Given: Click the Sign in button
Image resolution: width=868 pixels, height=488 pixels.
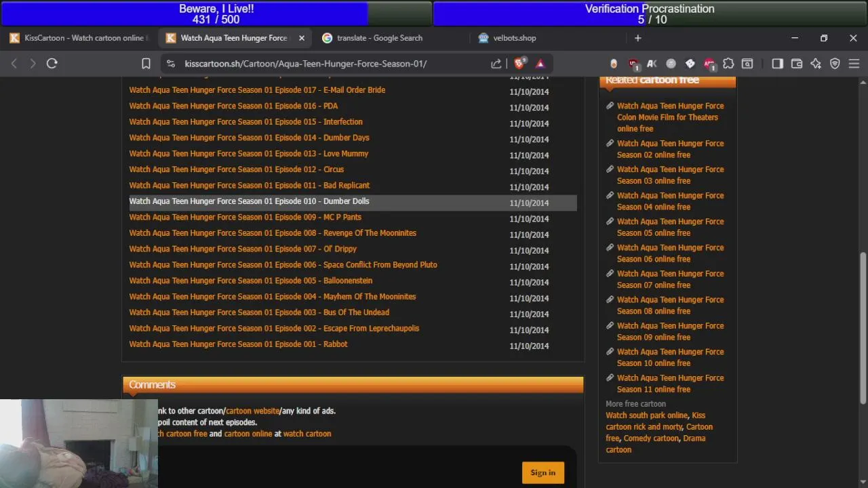Looking at the screenshot, I should coord(542,473).
